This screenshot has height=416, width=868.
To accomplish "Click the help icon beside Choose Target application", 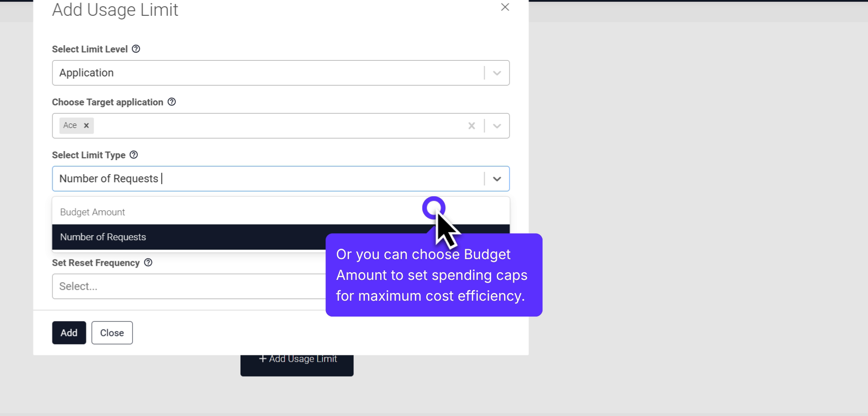I will pyautogui.click(x=172, y=102).
